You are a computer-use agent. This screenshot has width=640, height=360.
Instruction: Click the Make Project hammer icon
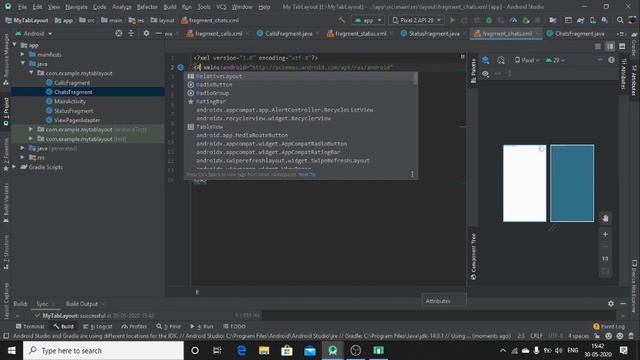click(x=342, y=20)
